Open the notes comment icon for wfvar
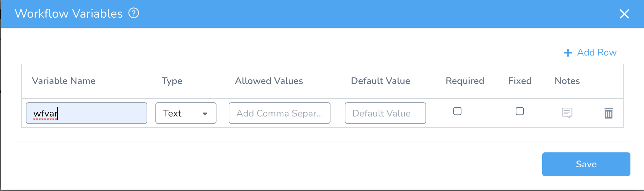This screenshot has width=644, height=191. pos(567,113)
